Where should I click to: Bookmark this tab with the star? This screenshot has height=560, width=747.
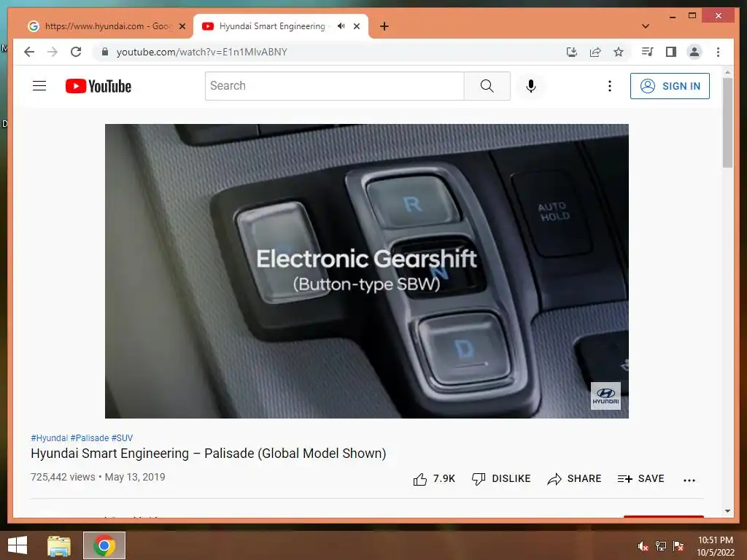pyautogui.click(x=619, y=52)
